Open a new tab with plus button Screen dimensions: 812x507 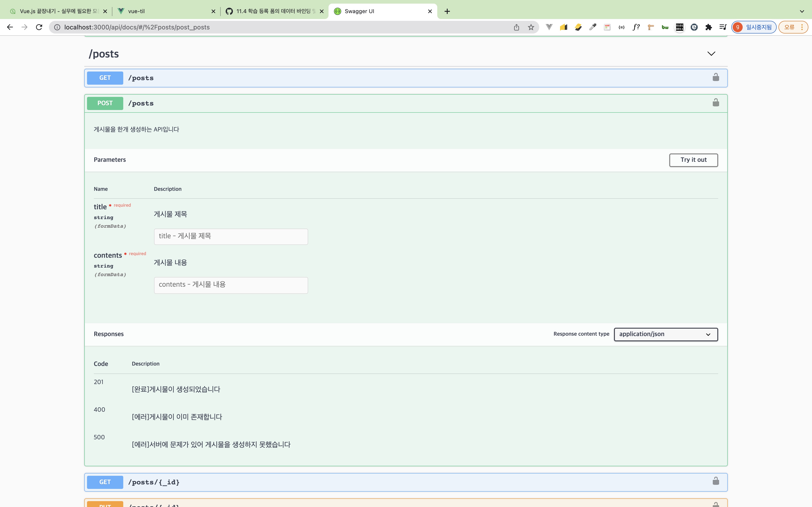(447, 11)
